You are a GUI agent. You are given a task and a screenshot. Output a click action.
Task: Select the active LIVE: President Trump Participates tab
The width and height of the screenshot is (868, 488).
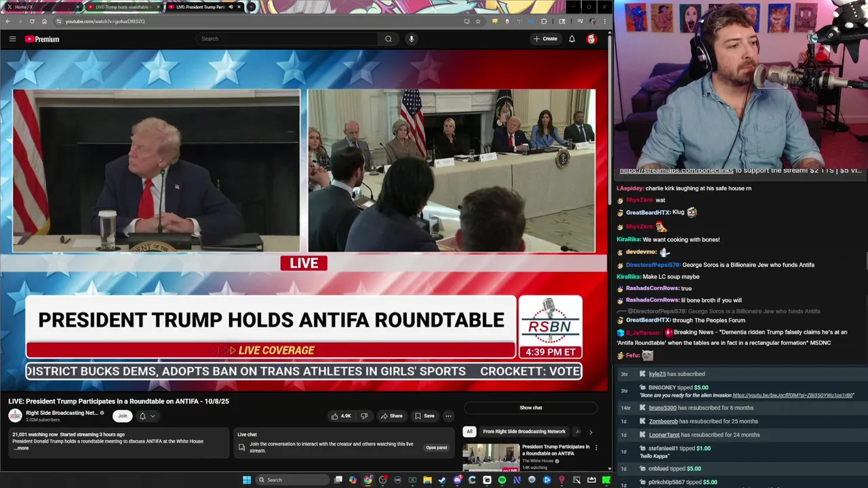pos(203,7)
